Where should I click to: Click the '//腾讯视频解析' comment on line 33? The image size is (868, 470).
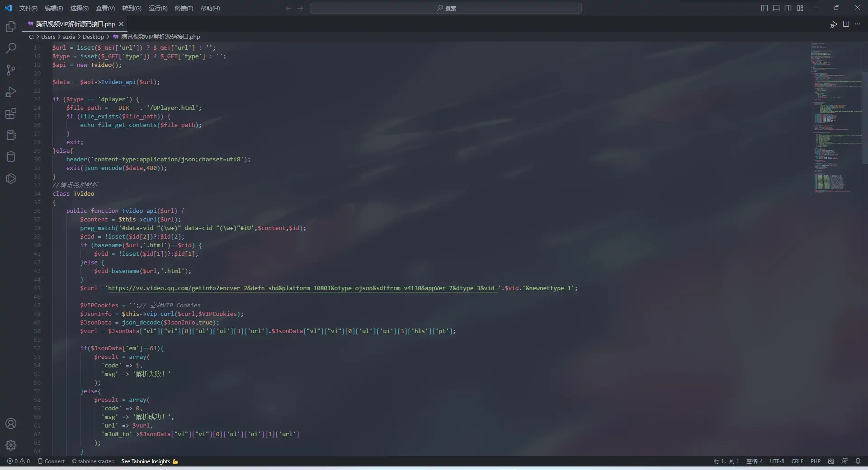coord(75,185)
